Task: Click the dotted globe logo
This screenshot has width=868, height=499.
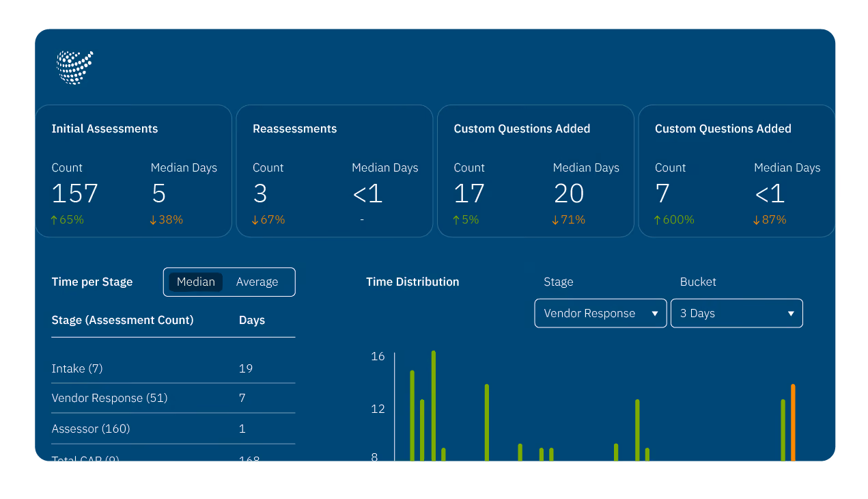Action: coord(74,68)
